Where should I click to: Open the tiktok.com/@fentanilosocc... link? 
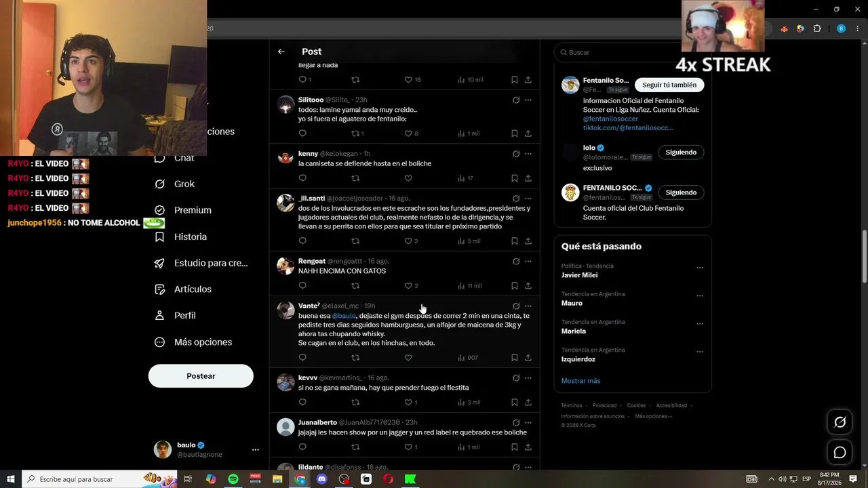coord(628,127)
